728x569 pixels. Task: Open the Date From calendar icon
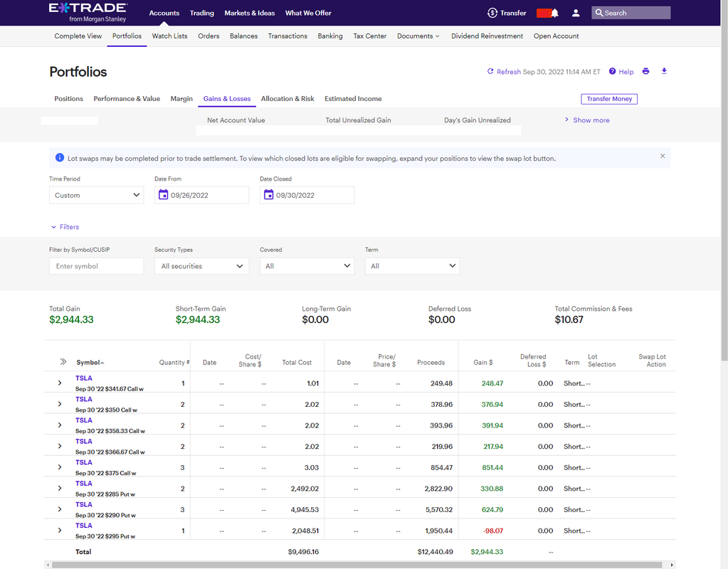(163, 194)
